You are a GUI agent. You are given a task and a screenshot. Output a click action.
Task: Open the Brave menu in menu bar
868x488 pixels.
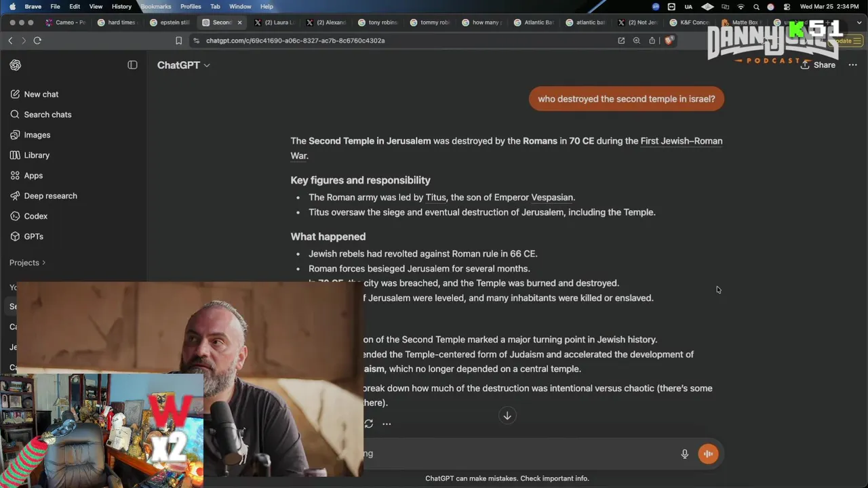[33, 7]
